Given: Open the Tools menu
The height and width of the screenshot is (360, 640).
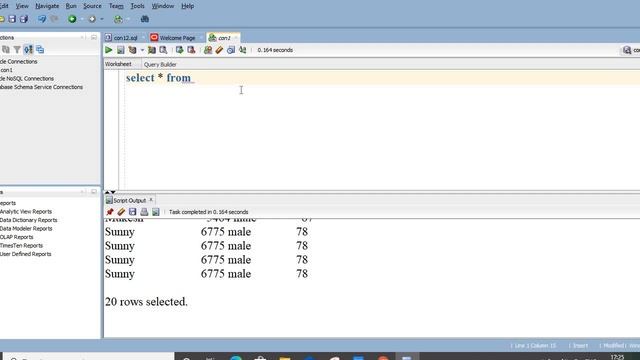Looking at the screenshot, I should [138, 6].
